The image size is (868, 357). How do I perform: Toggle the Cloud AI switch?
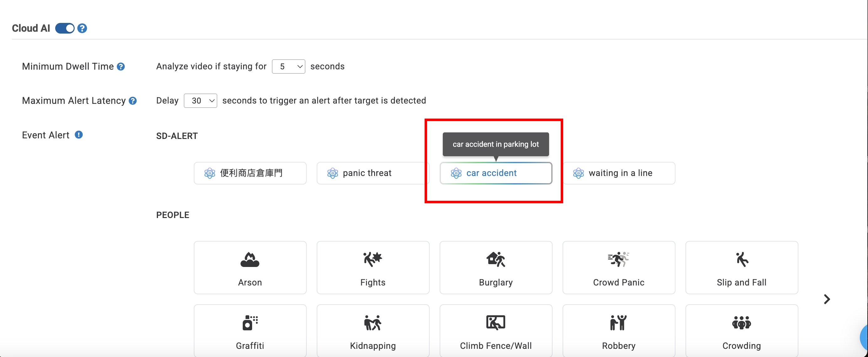pyautogui.click(x=65, y=28)
